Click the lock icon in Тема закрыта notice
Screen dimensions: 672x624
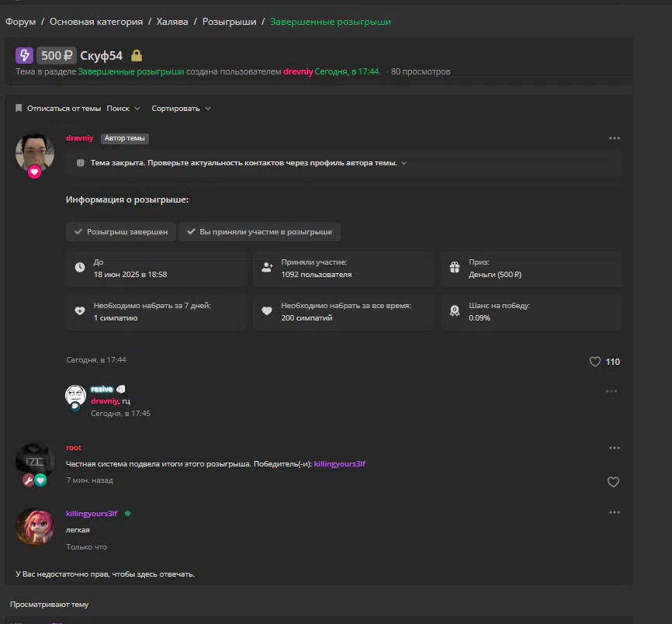(80, 163)
